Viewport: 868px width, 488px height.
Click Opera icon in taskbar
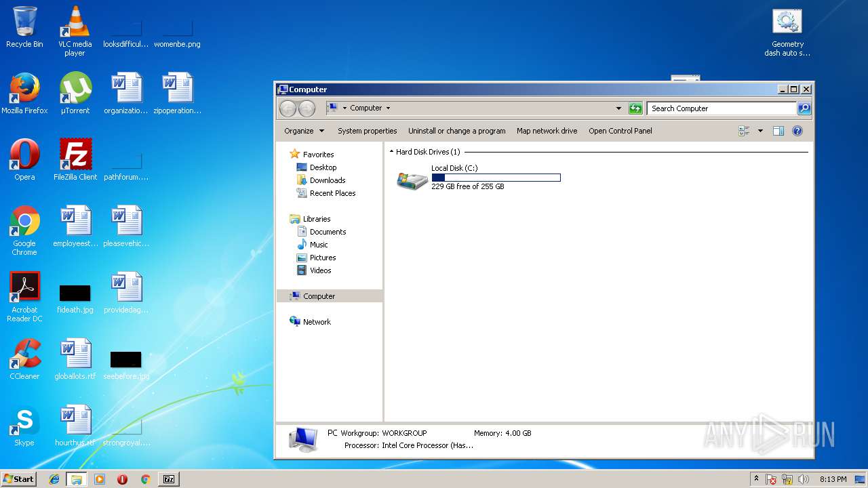[123, 479]
